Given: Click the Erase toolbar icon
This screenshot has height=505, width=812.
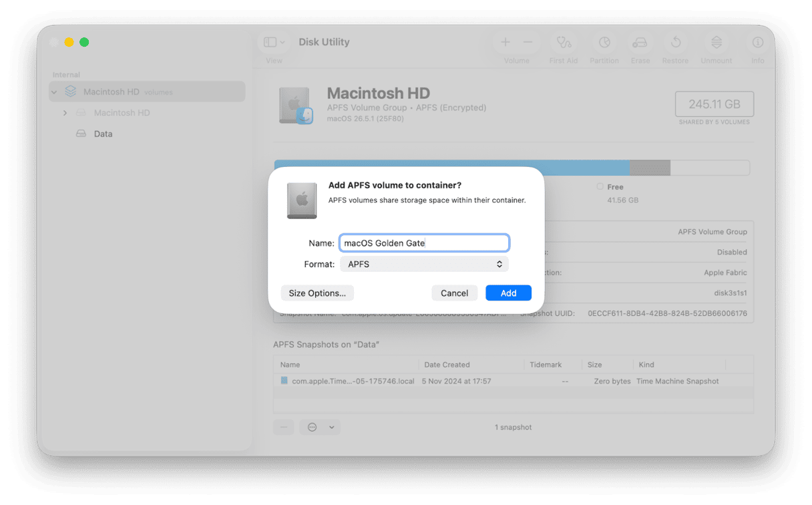Looking at the screenshot, I should pos(640,42).
